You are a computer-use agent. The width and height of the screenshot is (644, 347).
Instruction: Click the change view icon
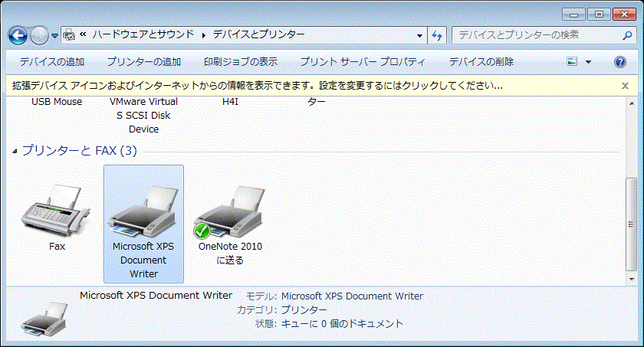pyautogui.click(x=572, y=61)
